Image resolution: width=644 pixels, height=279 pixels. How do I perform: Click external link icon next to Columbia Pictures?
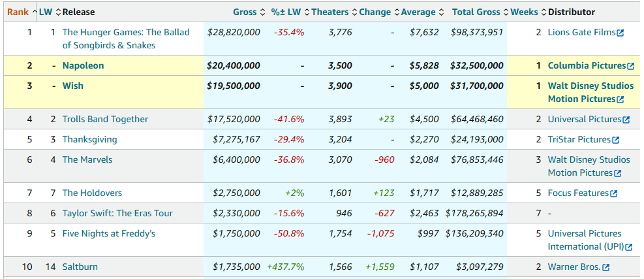[630, 67]
